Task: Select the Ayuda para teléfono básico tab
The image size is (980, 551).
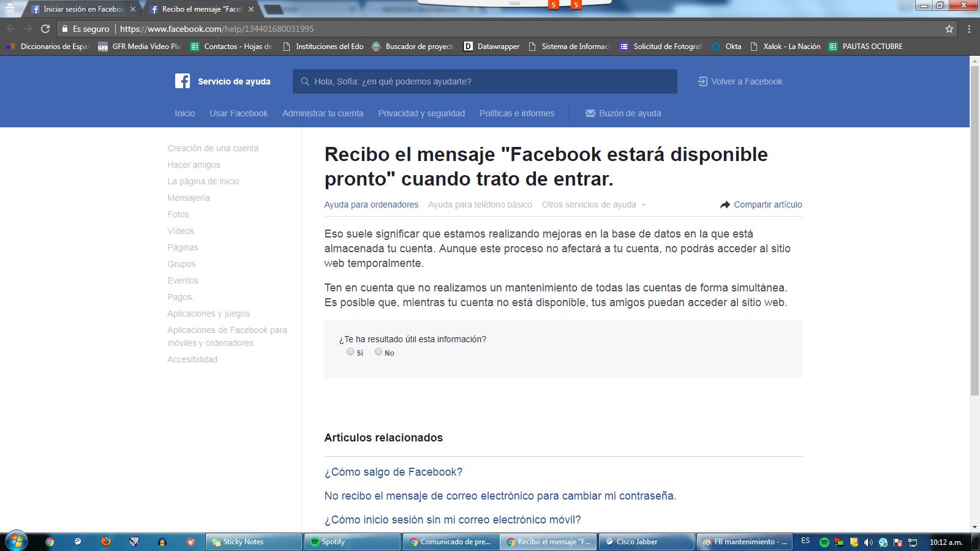Action: pyautogui.click(x=480, y=204)
